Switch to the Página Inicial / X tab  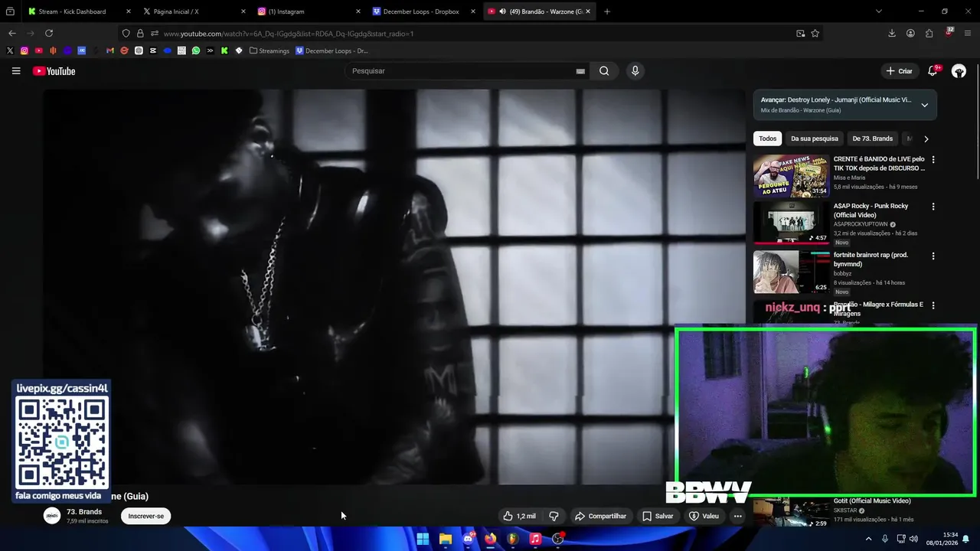pyautogui.click(x=193, y=11)
